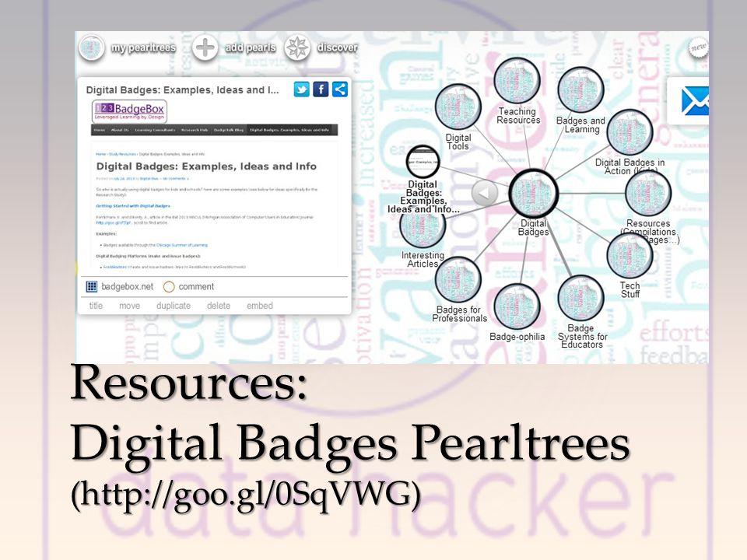Click the duplicate option

pyautogui.click(x=174, y=306)
